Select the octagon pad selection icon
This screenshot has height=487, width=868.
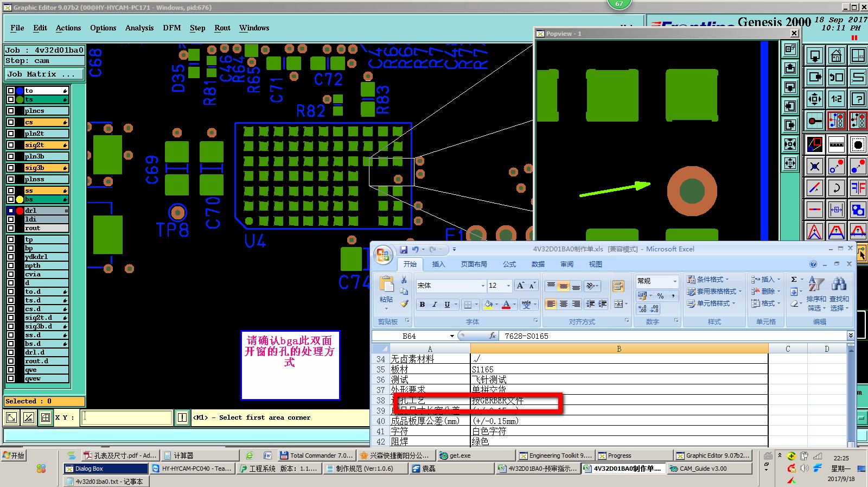point(858,144)
